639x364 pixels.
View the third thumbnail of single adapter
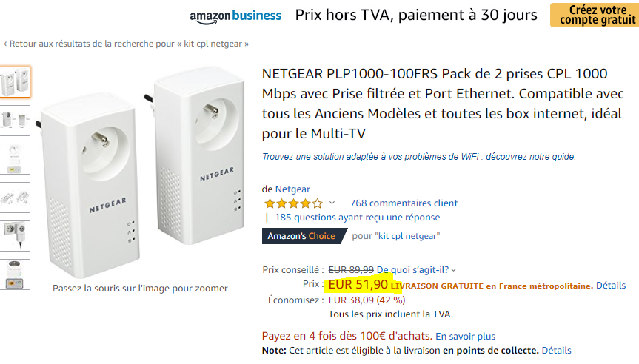tap(15, 159)
